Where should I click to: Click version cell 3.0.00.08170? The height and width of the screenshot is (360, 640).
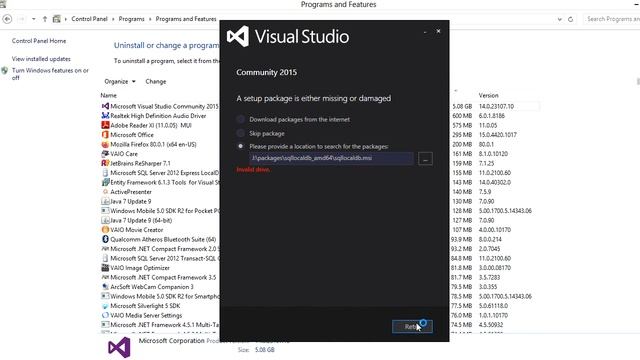[495, 268]
